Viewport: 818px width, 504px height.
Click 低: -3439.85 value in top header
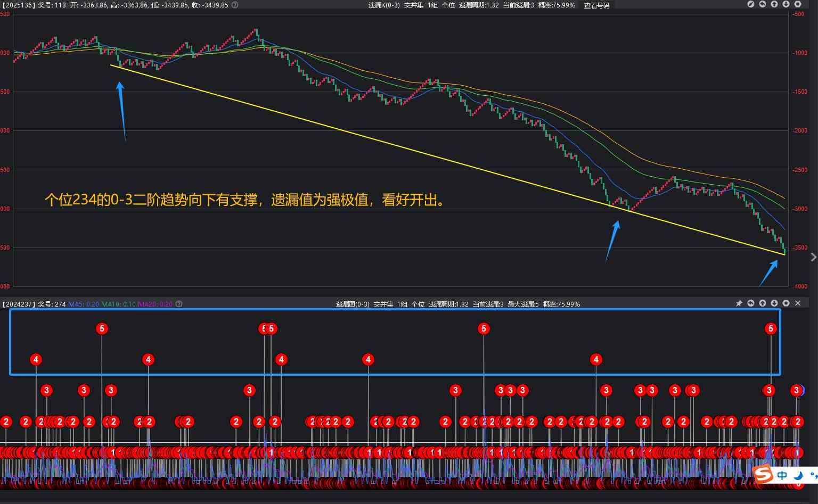point(170,5)
